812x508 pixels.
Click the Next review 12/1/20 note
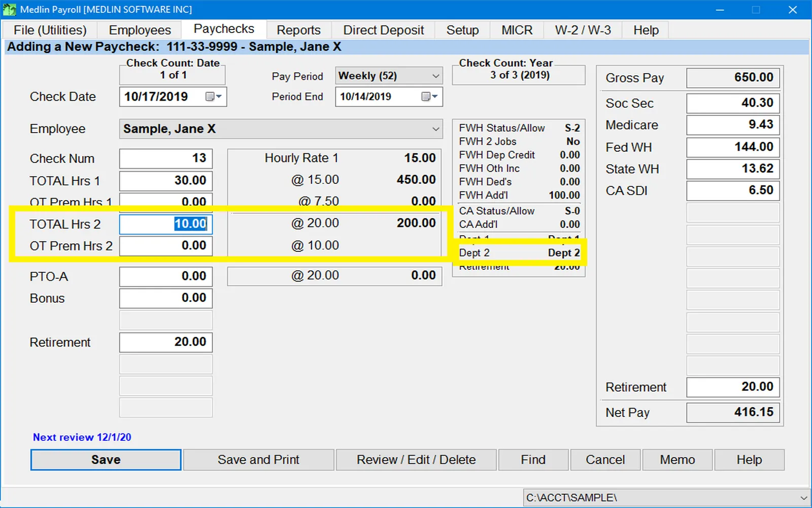point(82,437)
